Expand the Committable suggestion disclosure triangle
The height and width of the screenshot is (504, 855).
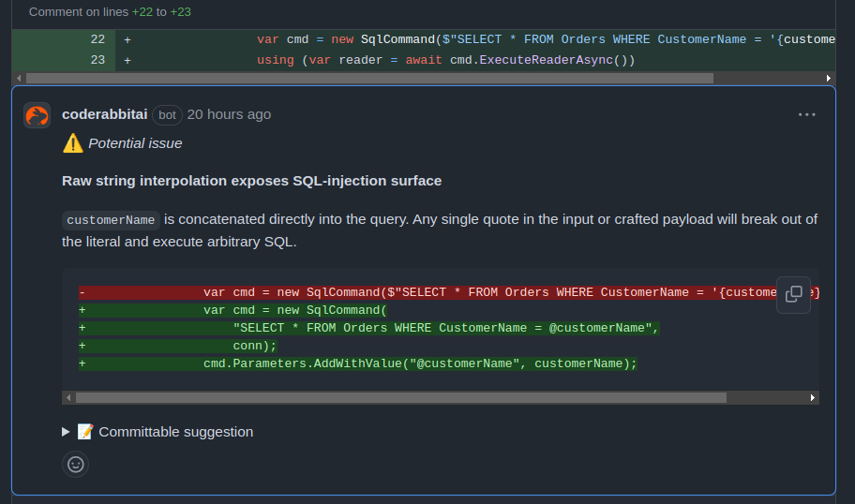tap(66, 432)
